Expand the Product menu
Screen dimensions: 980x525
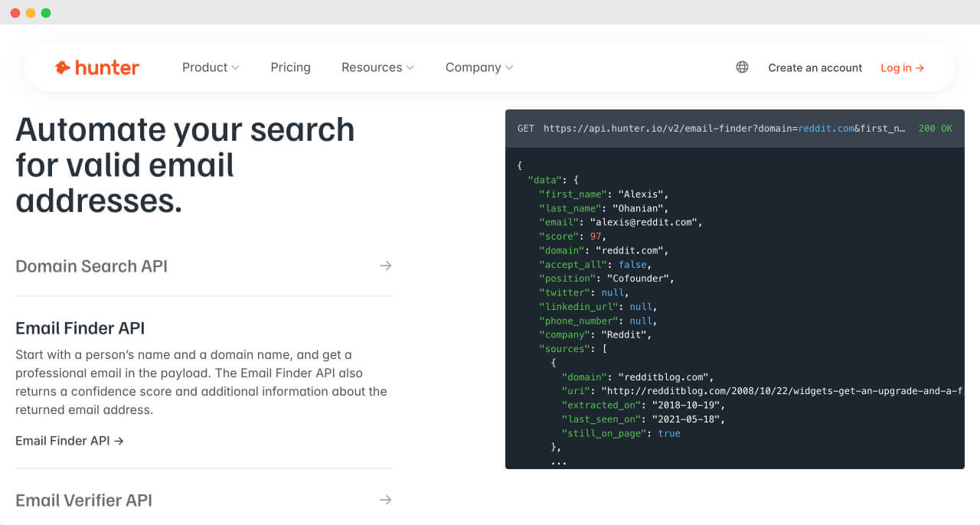211,67
